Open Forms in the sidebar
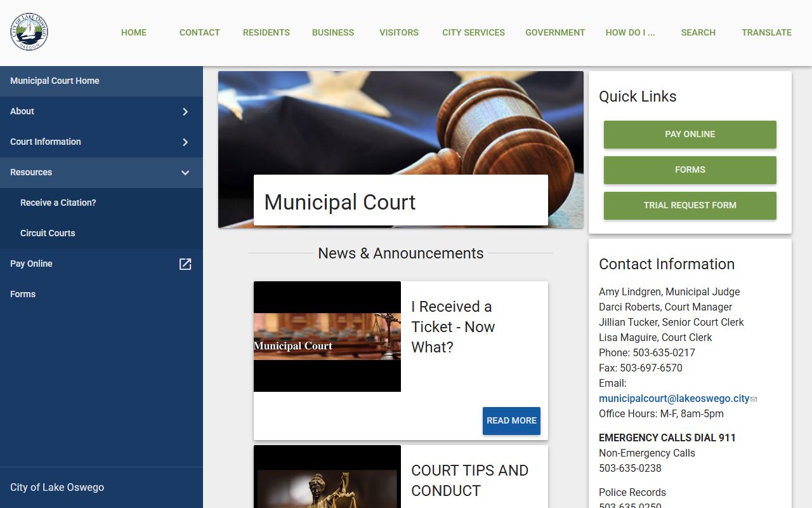The image size is (812, 508). click(x=101, y=295)
